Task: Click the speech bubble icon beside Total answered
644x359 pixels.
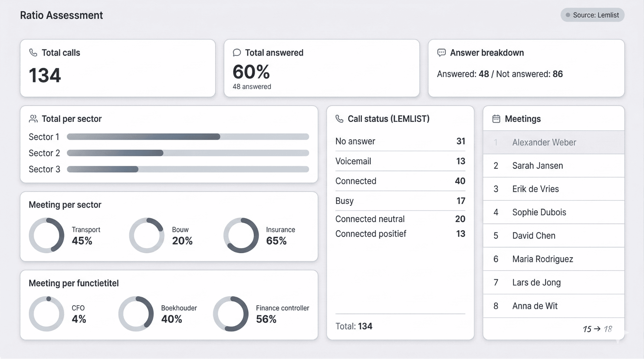Action: coord(237,52)
